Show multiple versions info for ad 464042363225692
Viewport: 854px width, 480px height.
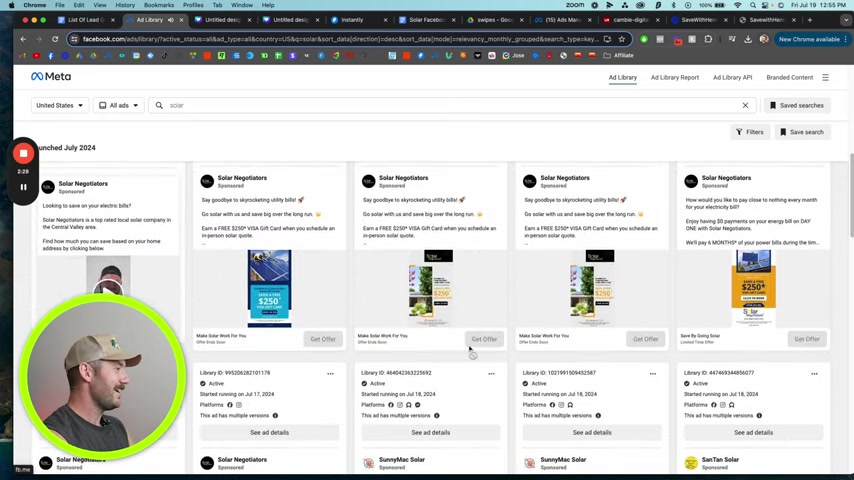pyautogui.click(x=436, y=416)
